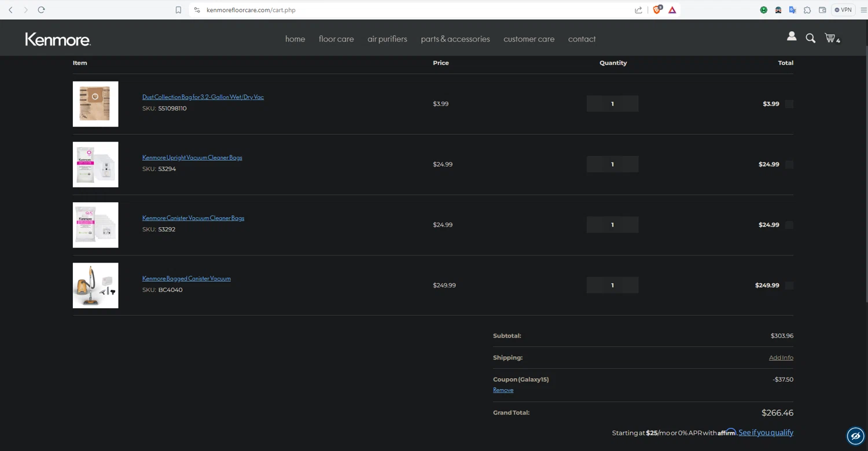
Task: Open the extensions puzzle-piece menu
Action: click(x=807, y=10)
